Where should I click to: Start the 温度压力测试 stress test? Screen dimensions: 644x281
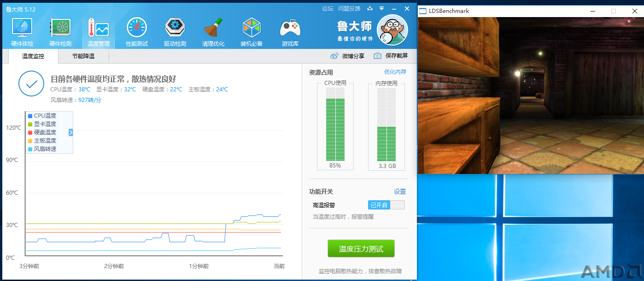pyautogui.click(x=361, y=249)
